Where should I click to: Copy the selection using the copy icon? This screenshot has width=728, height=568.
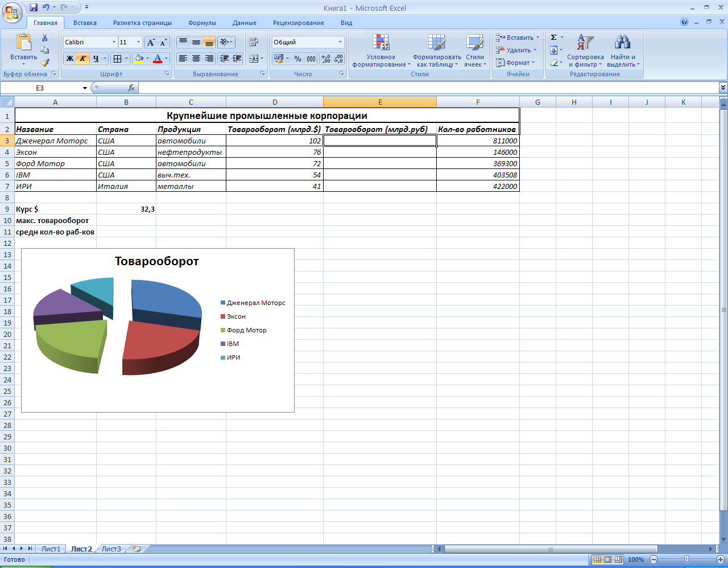coord(45,50)
